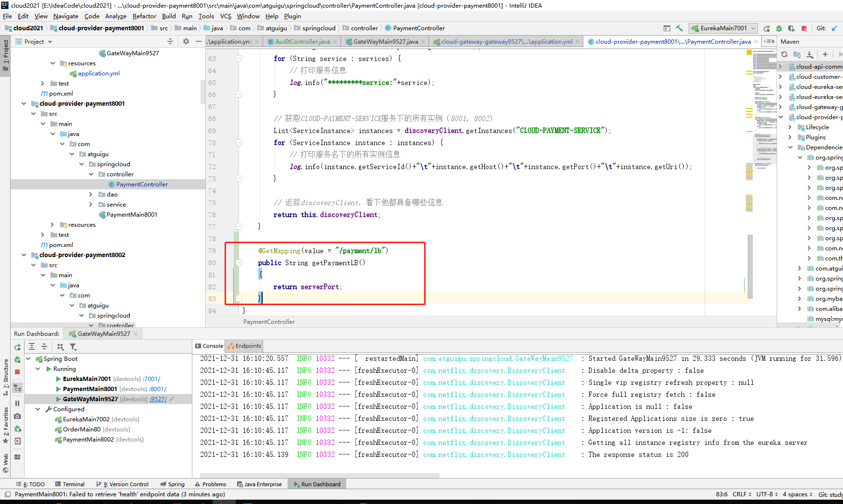Click Run Dashboard red stop icon
This screenshot has height=504, width=843.
point(17,372)
